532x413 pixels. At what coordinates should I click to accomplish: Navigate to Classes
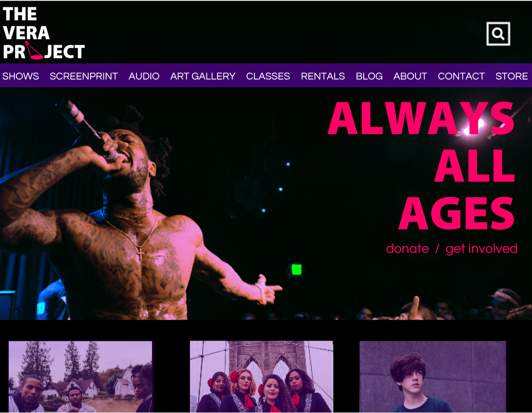268,76
